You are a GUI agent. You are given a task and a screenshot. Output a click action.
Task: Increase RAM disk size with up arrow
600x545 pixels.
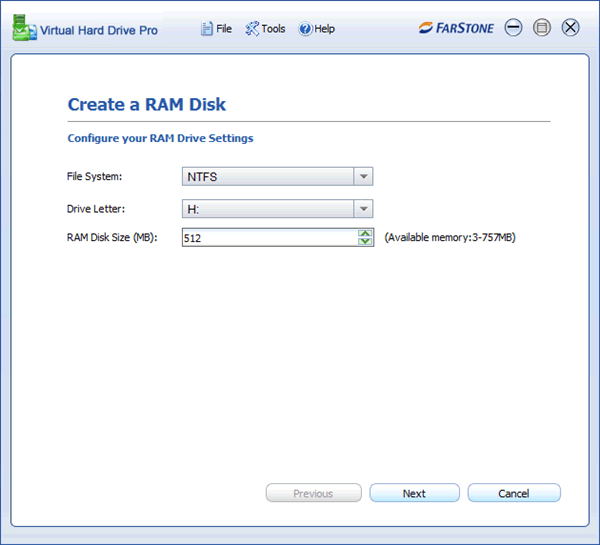365,233
